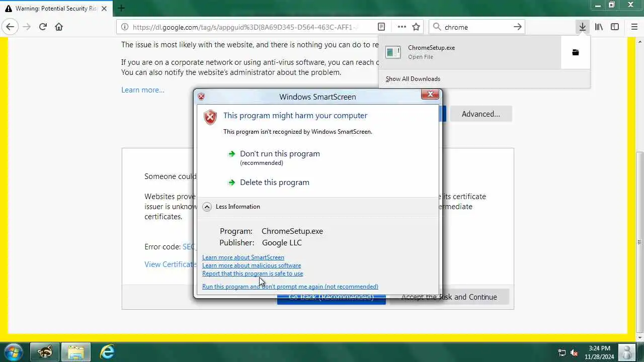Show the sidebars toolbar icon

point(615,27)
